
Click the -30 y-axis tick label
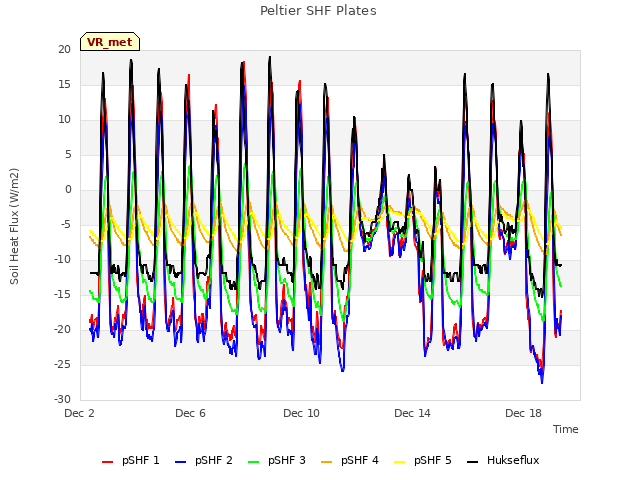tap(63, 400)
